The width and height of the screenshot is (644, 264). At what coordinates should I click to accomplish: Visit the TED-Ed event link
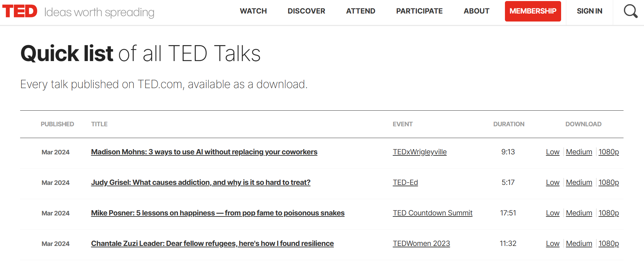(405, 182)
